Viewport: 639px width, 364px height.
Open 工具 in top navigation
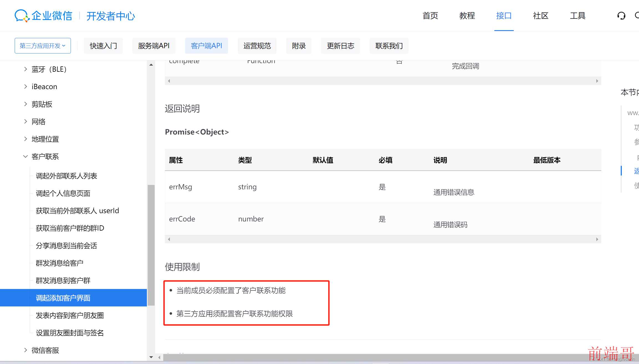[578, 16]
